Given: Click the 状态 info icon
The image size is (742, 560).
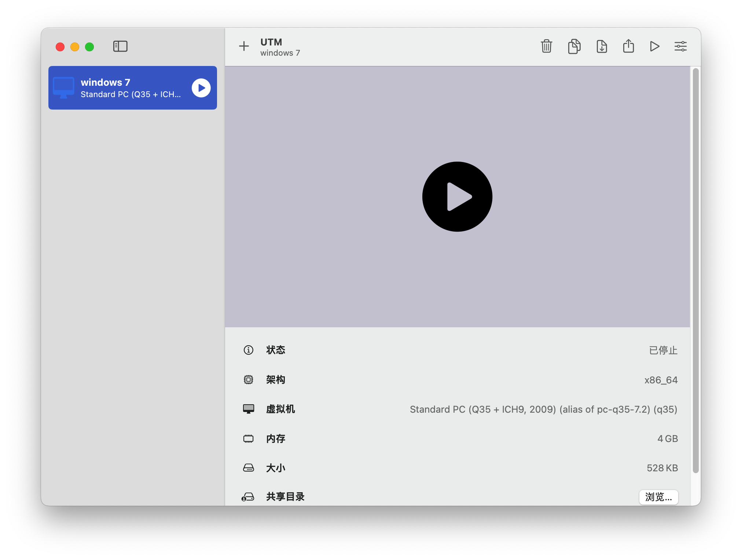Looking at the screenshot, I should (249, 350).
